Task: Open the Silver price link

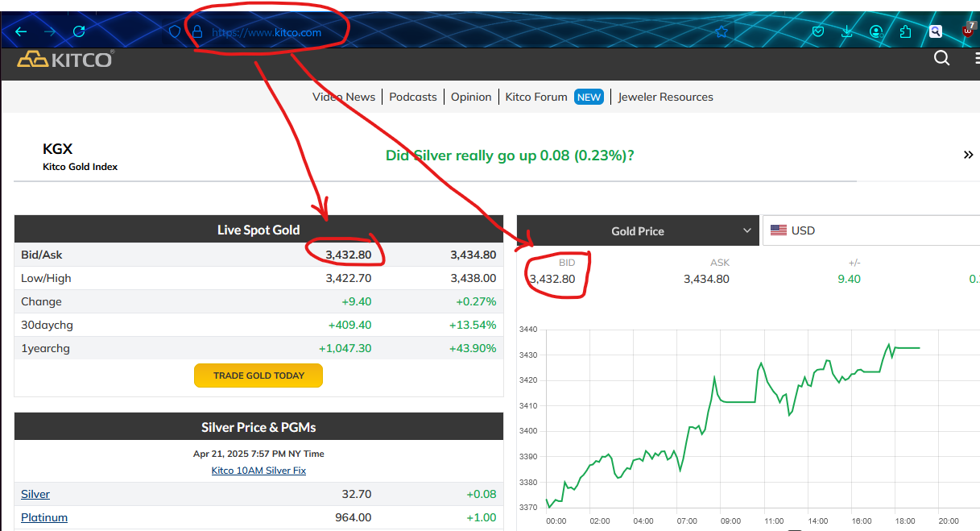Action: [x=35, y=494]
